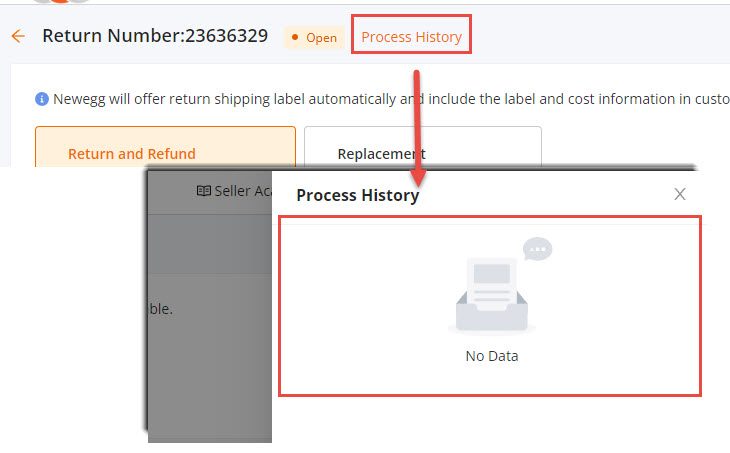Select the Return and Refund tab
Image resolution: width=730 pixels, height=453 pixels.
click(x=165, y=147)
